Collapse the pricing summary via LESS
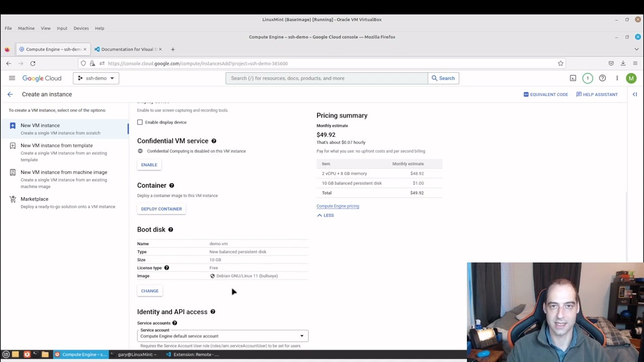The width and height of the screenshot is (644, 362). pos(325,215)
